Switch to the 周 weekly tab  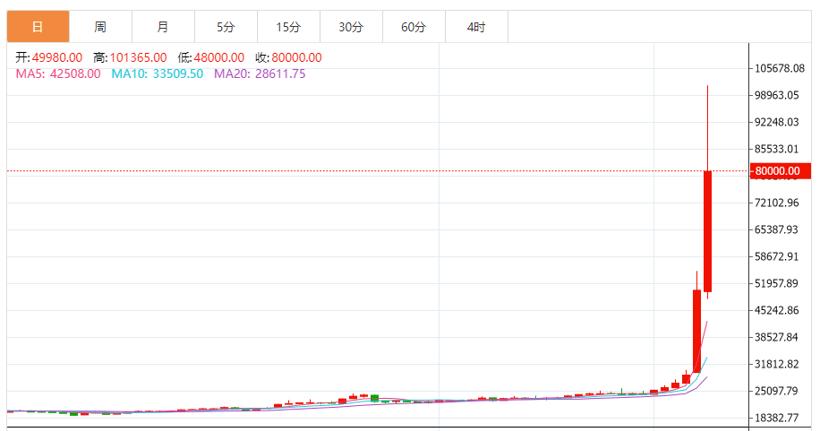click(100, 27)
